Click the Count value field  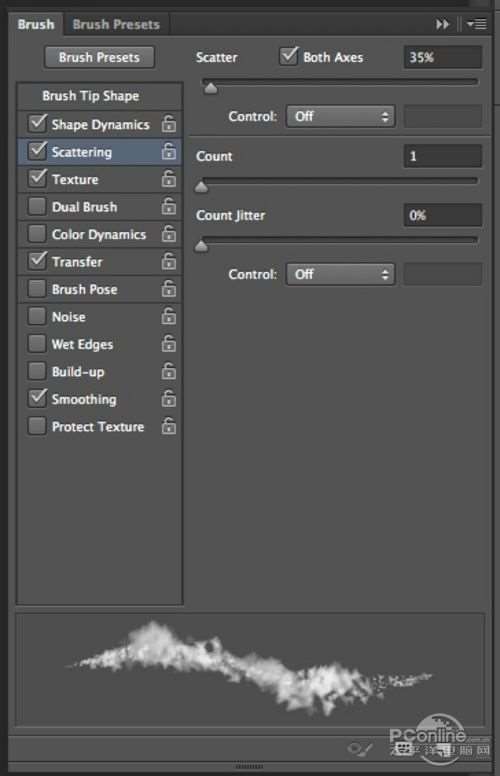(x=443, y=156)
